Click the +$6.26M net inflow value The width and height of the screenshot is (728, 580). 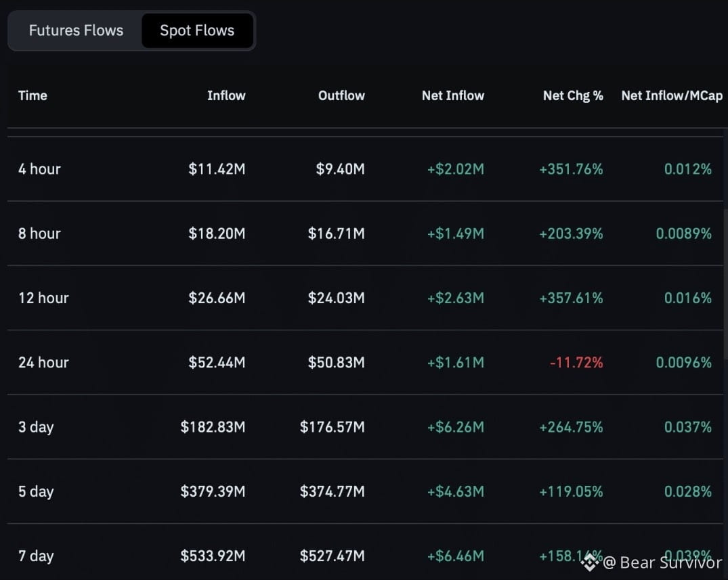click(x=456, y=427)
